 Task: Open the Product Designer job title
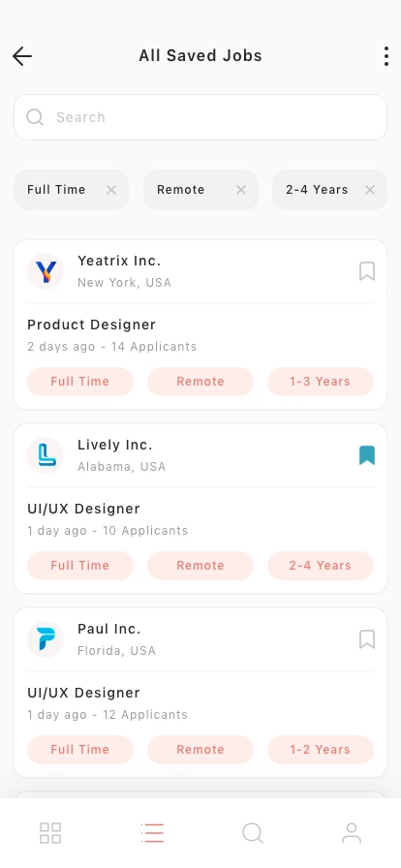pyautogui.click(x=91, y=325)
